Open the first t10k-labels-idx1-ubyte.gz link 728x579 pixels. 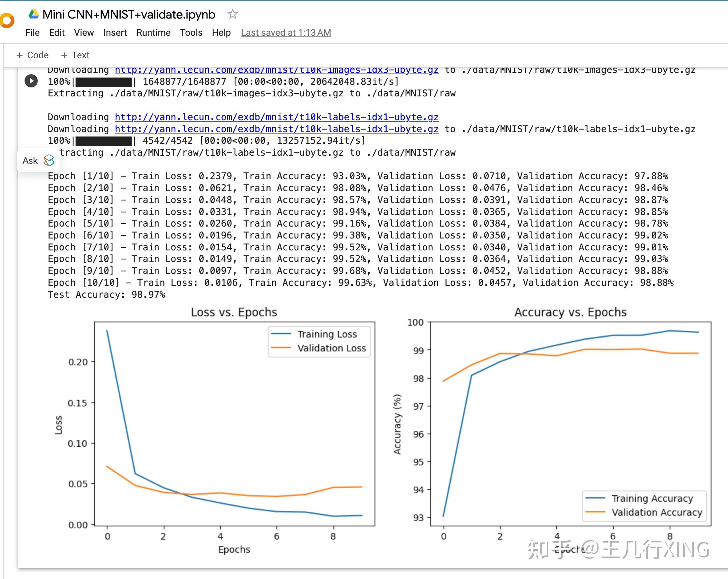pos(276,117)
